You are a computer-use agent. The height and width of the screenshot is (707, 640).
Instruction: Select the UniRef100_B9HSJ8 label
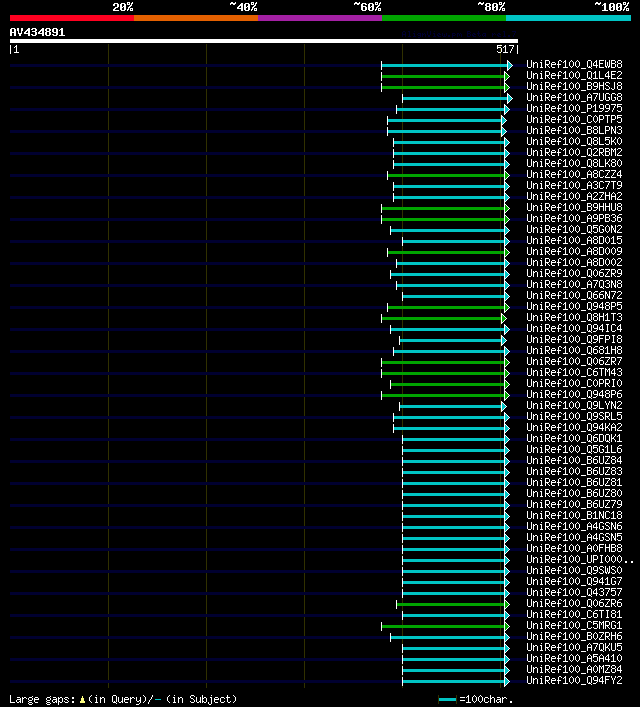coord(574,86)
